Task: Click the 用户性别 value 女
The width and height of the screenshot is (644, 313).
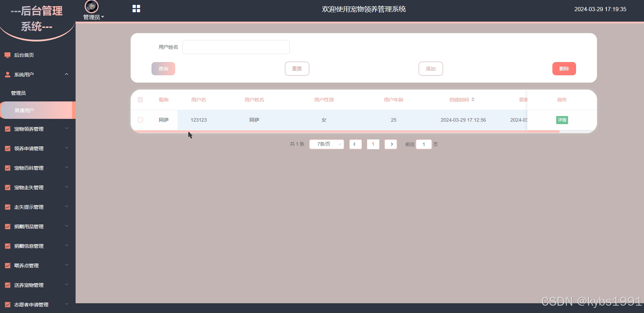Action: 324,120
